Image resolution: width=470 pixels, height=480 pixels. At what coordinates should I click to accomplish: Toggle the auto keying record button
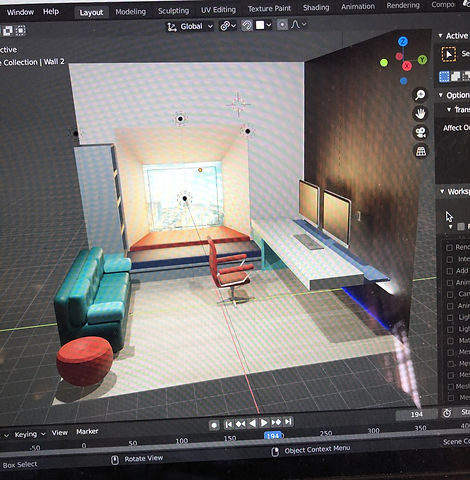[214, 425]
